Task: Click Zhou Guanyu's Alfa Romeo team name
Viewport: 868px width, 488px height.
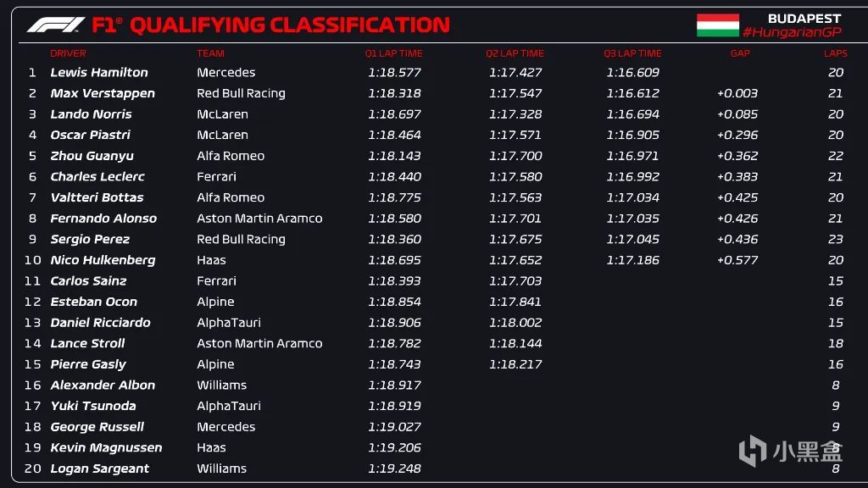Action: coord(231,156)
